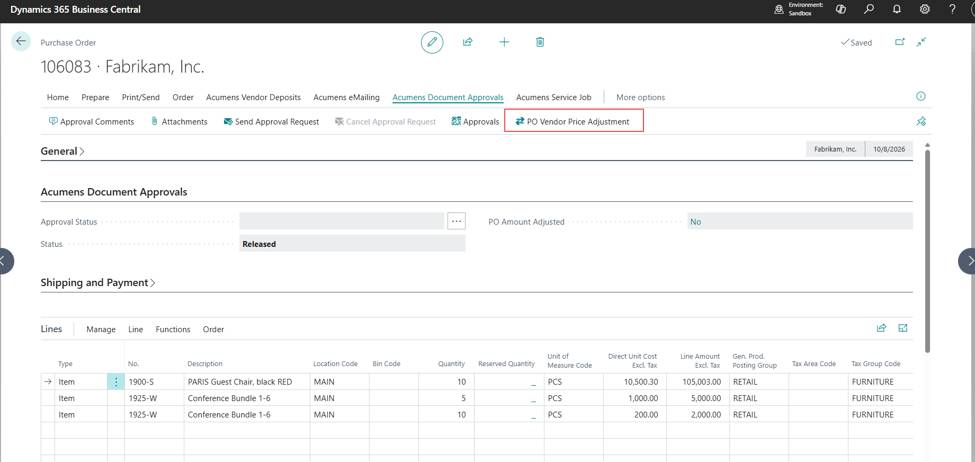The image size is (975, 462).
Task: Click the Description column header
Action: pos(205,364)
